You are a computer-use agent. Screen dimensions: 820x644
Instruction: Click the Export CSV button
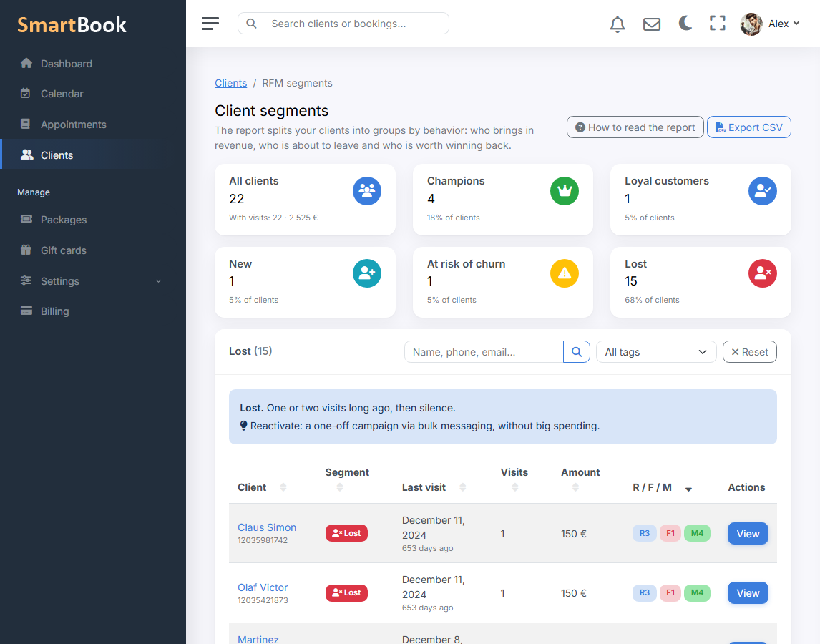748,127
